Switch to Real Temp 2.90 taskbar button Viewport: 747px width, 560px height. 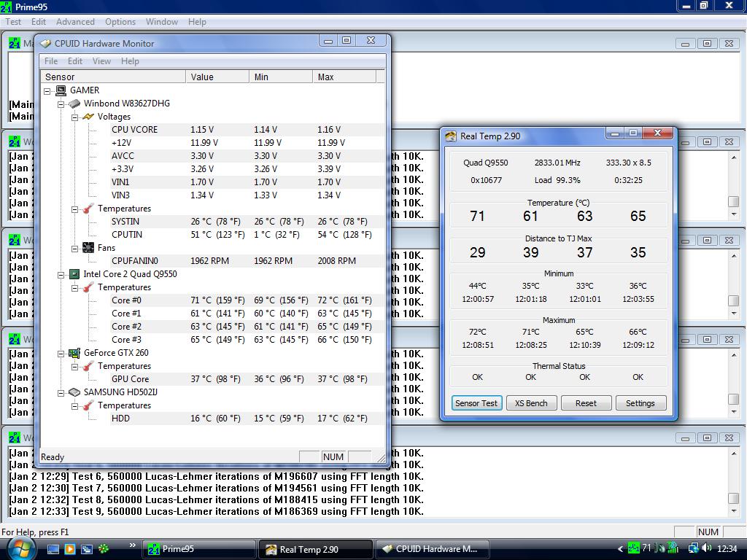pos(316,549)
